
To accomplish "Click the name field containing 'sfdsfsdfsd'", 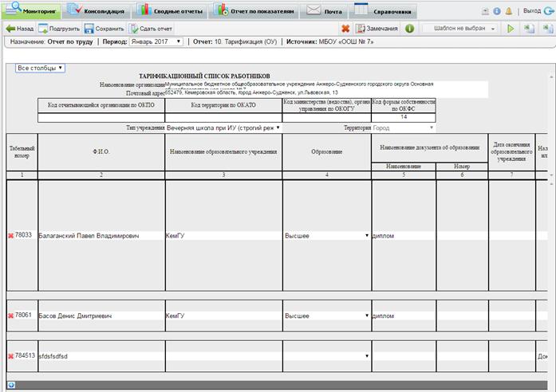I will [101, 355].
